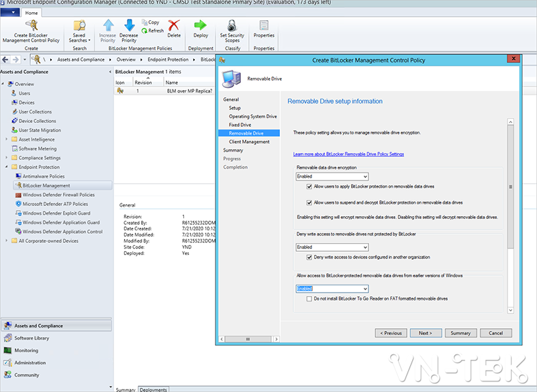The image size is (537, 392).
Task: Open Learn more about BitLocker Removable Drive link
Action: coord(348,154)
